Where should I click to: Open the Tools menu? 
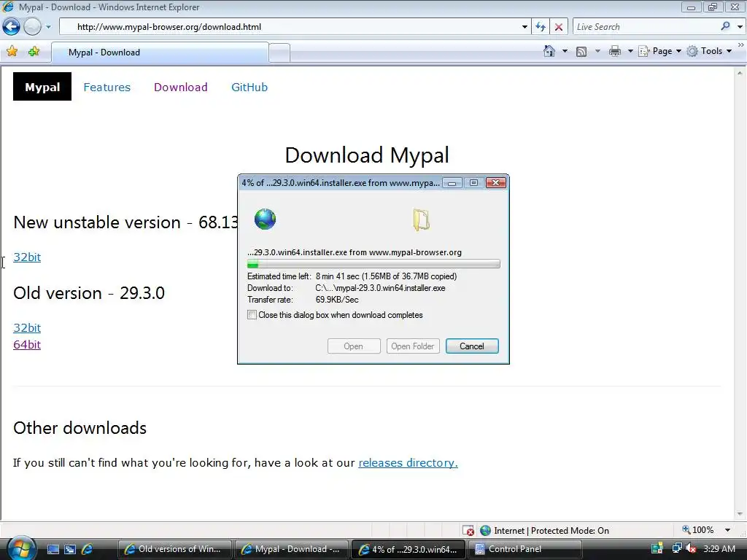[x=709, y=51]
